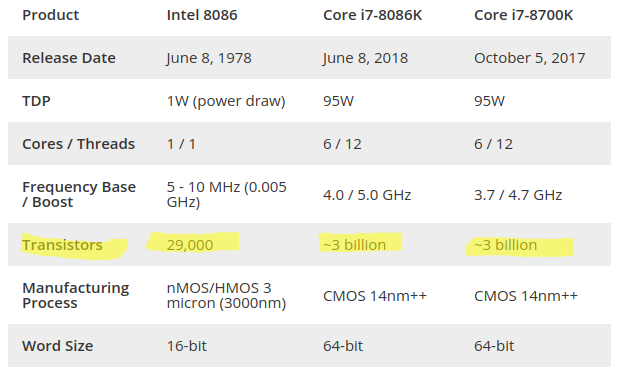Image resolution: width=619 pixels, height=373 pixels.
Task: Click the June 8, 2018 date cell
Action: [x=365, y=58]
